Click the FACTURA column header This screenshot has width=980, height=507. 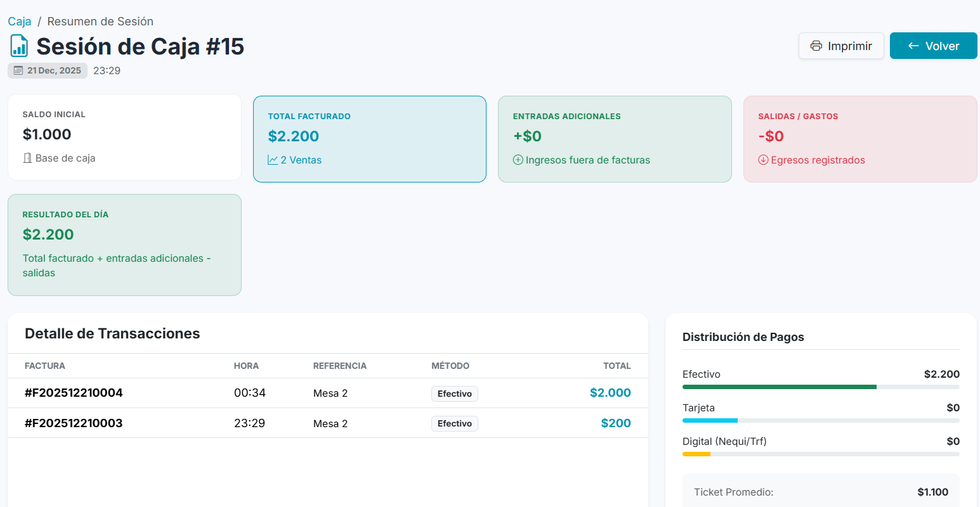(x=45, y=366)
